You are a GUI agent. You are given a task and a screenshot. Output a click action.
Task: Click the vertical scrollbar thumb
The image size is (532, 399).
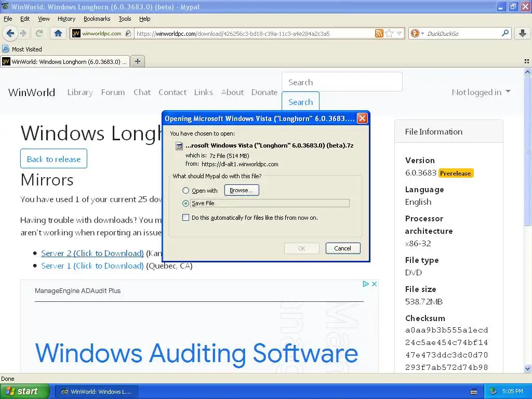pyautogui.click(x=528, y=151)
